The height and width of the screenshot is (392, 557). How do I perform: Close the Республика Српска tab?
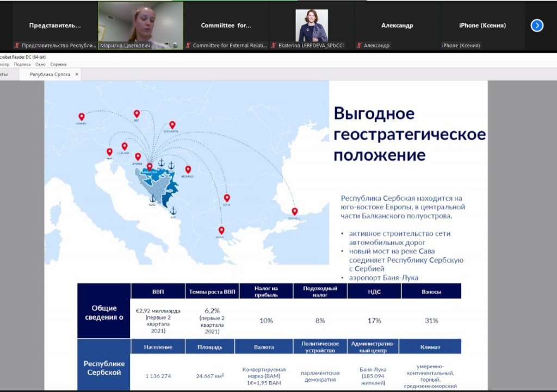tap(77, 74)
